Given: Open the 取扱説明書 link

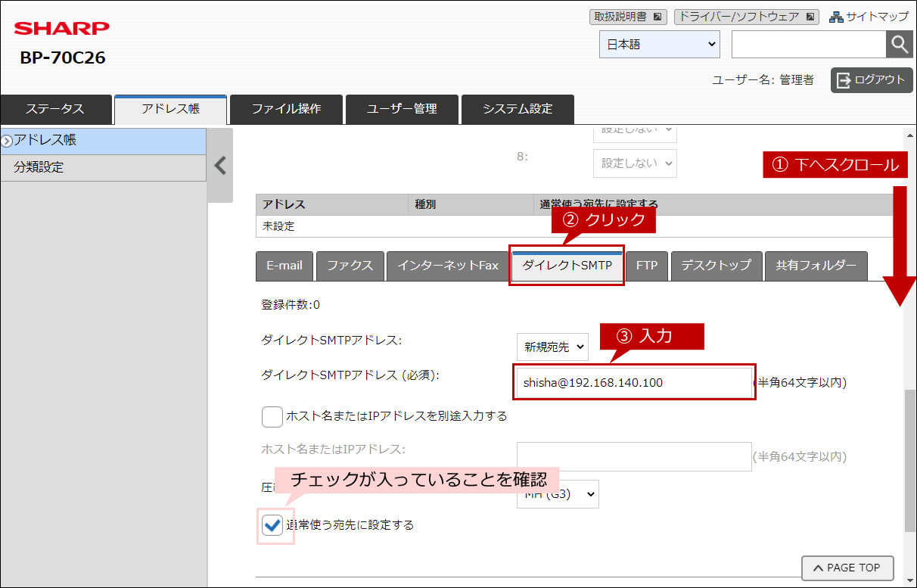Looking at the screenshot, I should (x=628, y=16).
